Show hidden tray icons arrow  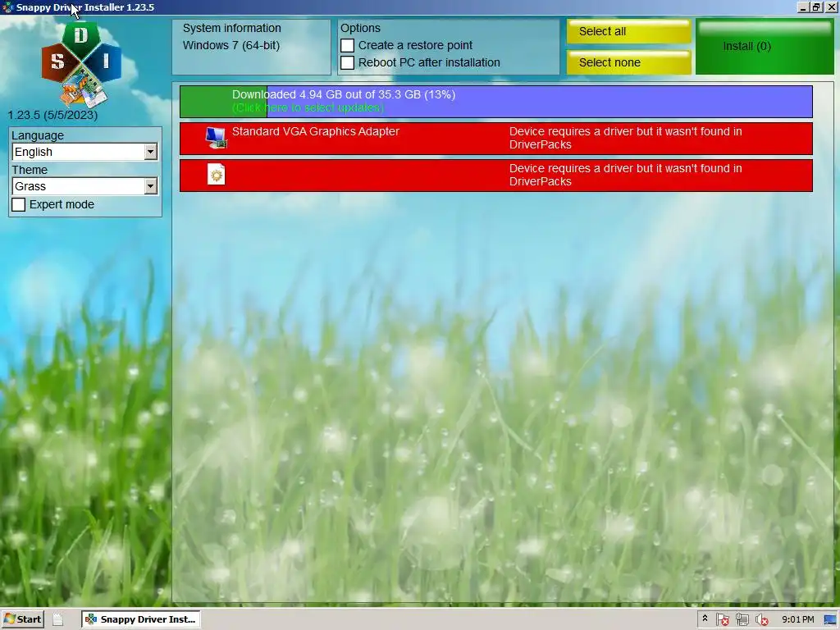click(705, 619)
